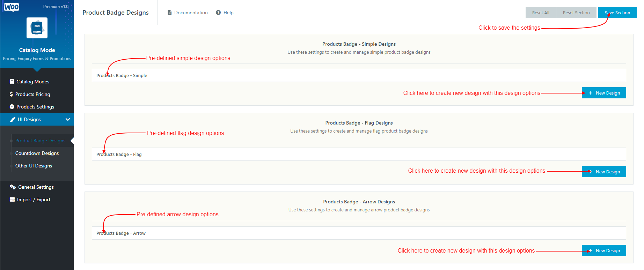Click the Woo logo icon
The height and width of the screenshot is (270, 644).
click(12, 7)
